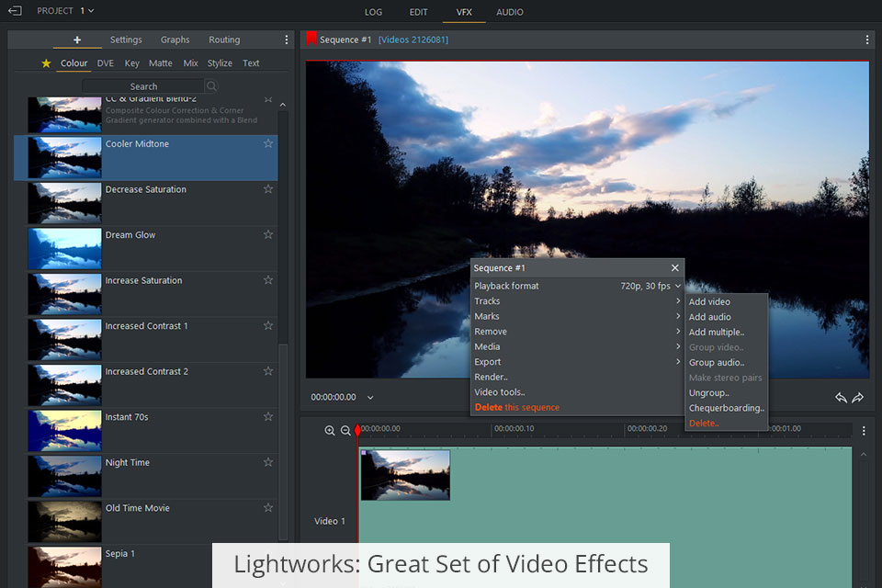882x588 pixels.
Task: Favourite the Night Time effect
Action: tap(268, 462)
